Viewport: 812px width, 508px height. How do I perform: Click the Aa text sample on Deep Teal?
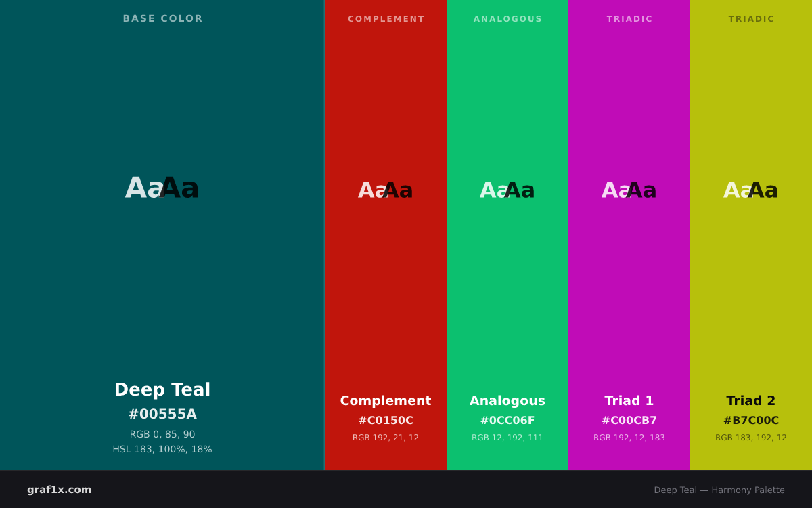point(162,188)
